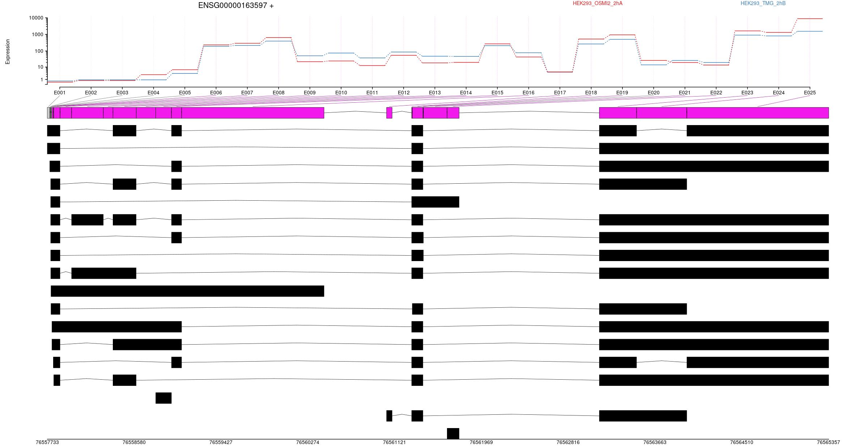The image size is (868, 448).
Task: Click exon label E006
Action: pyautogui.click(x=216, y=93)
